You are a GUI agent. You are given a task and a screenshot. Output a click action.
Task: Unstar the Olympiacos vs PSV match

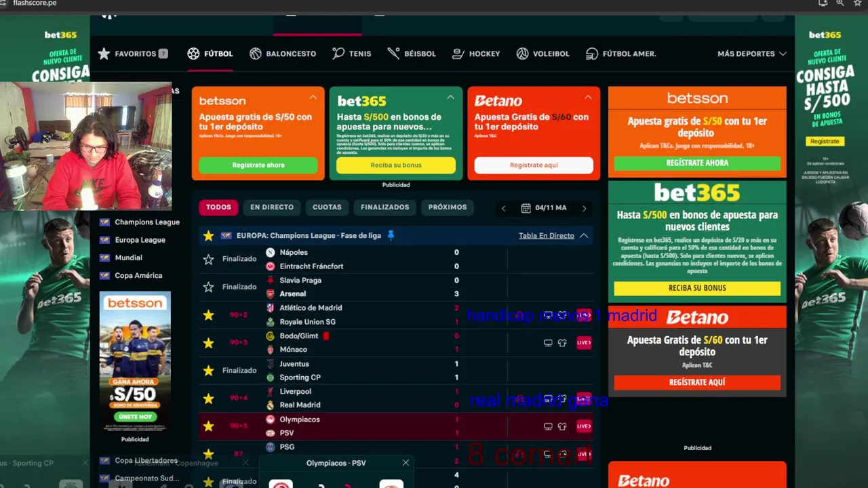point(208,426)
